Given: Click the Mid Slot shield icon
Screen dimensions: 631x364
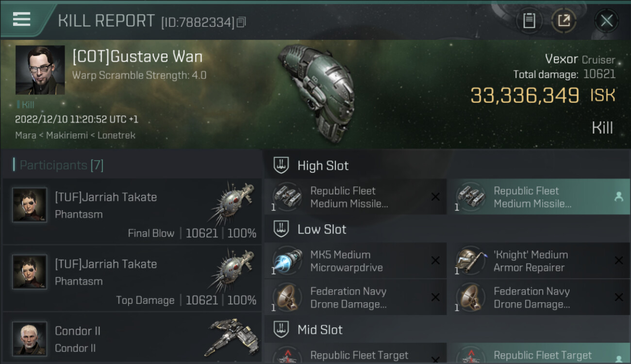Looking at the screenshot, I should (281, 330).
